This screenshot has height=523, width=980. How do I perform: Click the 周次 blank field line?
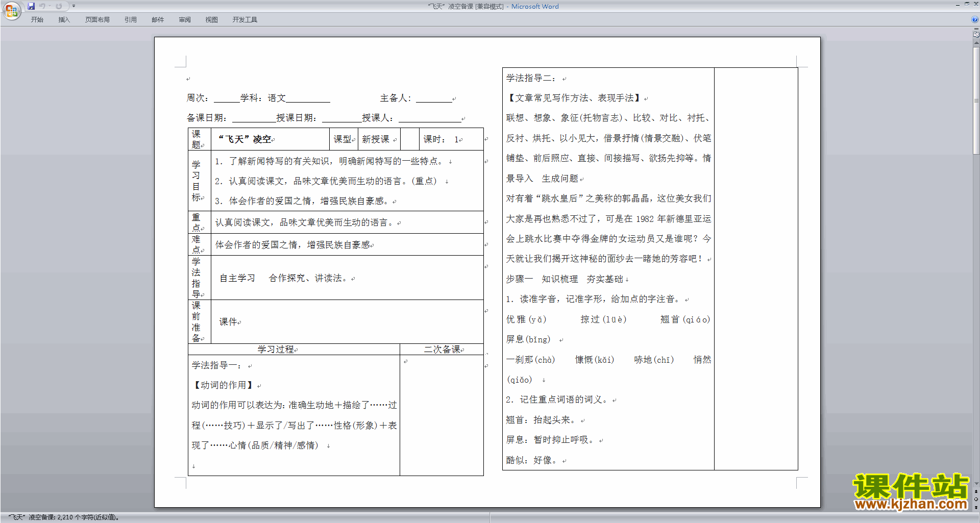pos(226,98)
